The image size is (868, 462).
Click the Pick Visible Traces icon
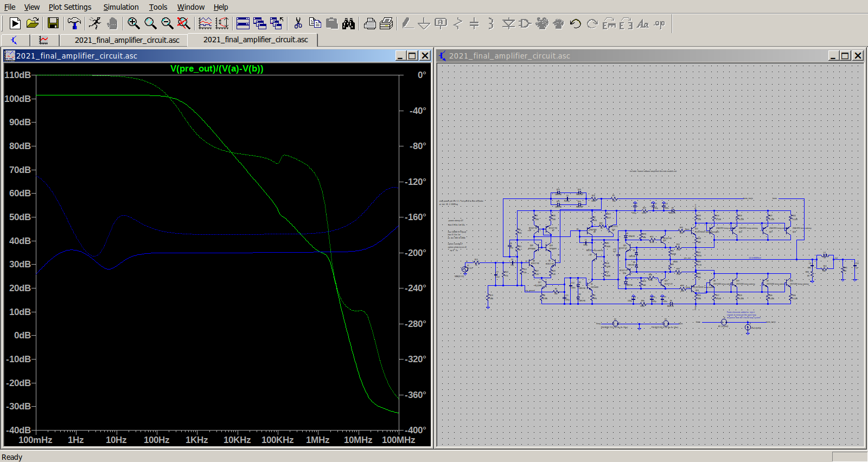tap(222, 23)
